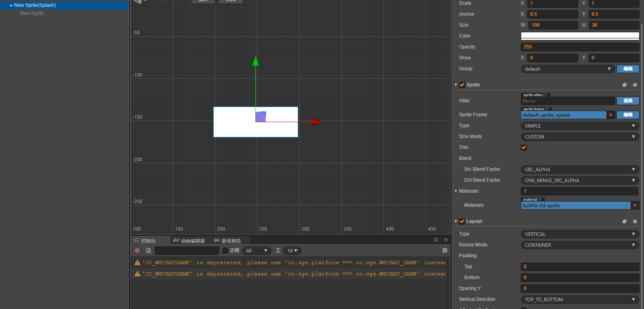Select the blue move gizmo square

pyautogui.click(x=261, y=116)
